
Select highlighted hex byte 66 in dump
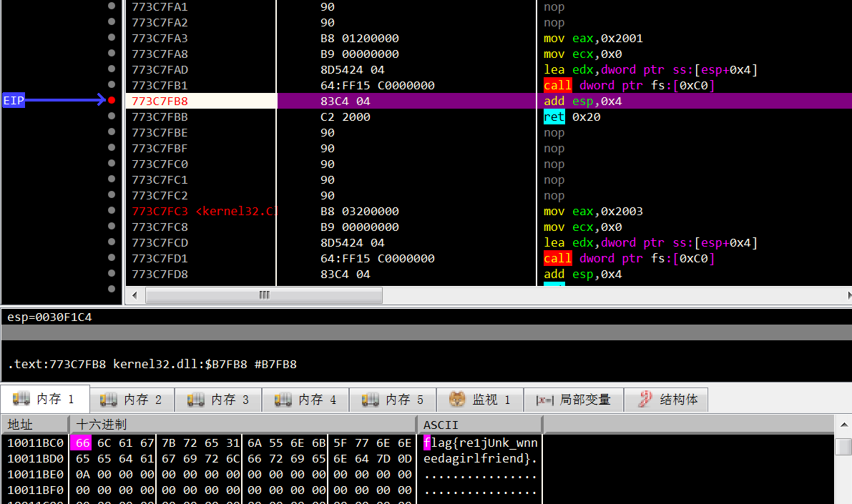click(x=82, y=443)
